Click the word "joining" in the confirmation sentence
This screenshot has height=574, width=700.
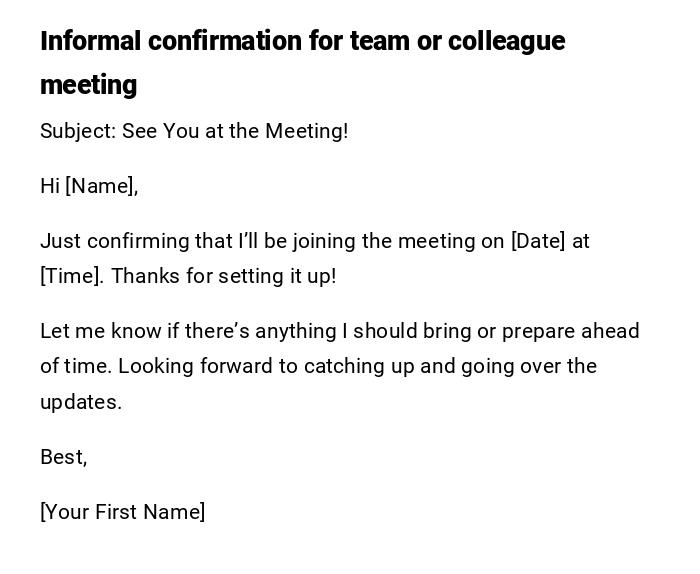click(x=324, y=241)
